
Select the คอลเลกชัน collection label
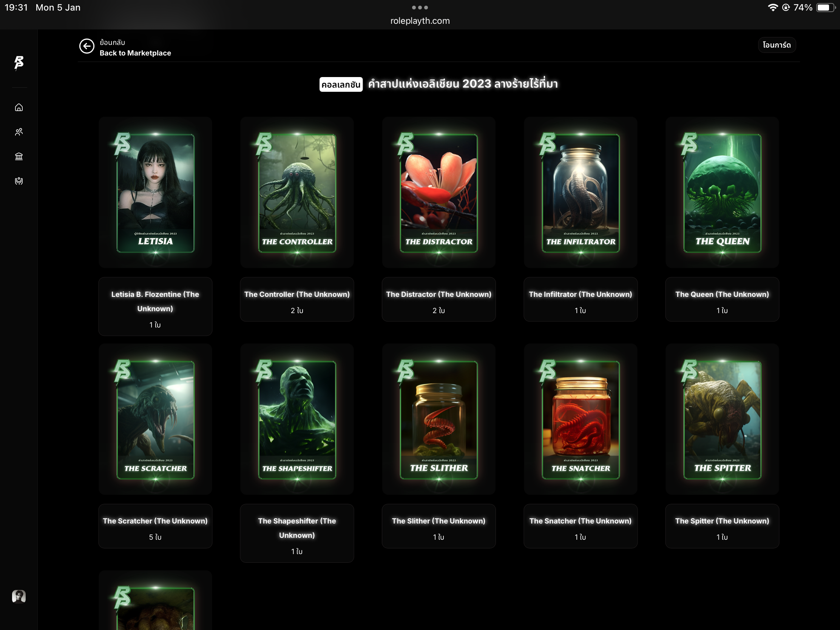point(341,84)
